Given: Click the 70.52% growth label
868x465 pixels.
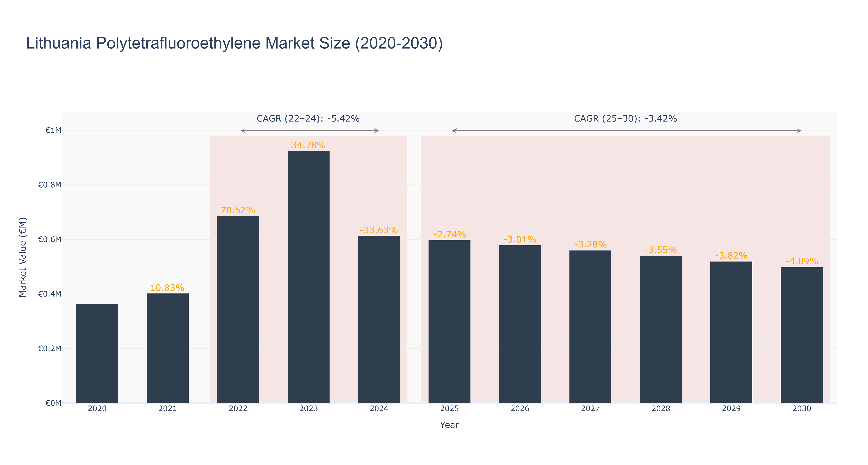Looking at the screenshot, I should pyautogui.click(x=238, y=210).
